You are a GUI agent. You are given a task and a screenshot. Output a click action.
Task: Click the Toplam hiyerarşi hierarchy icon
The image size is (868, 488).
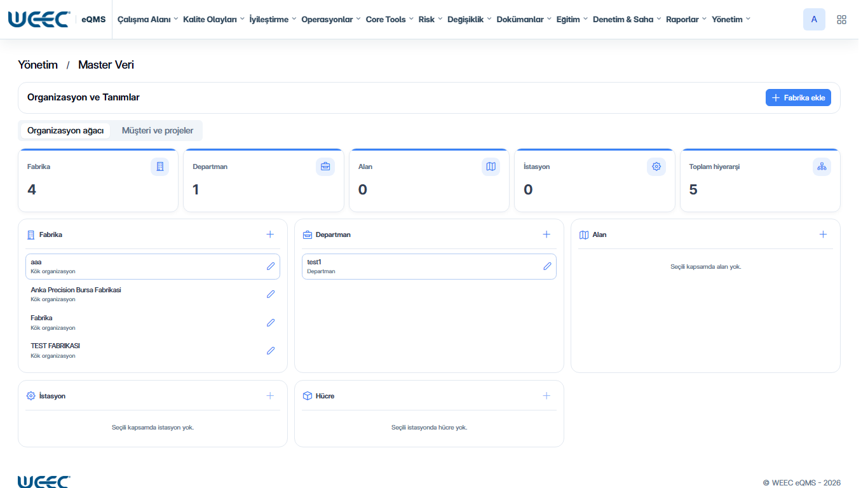[822, 166]
